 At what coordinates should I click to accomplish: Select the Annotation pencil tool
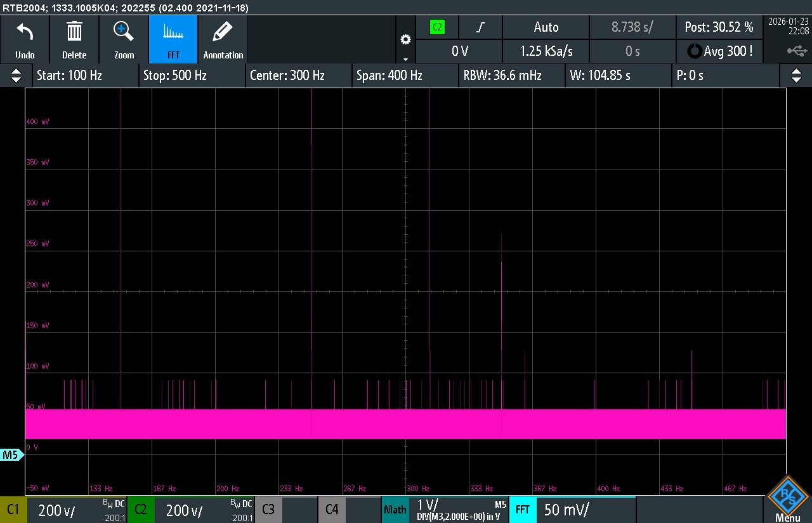pyautogui.click(x=223, y=32)
